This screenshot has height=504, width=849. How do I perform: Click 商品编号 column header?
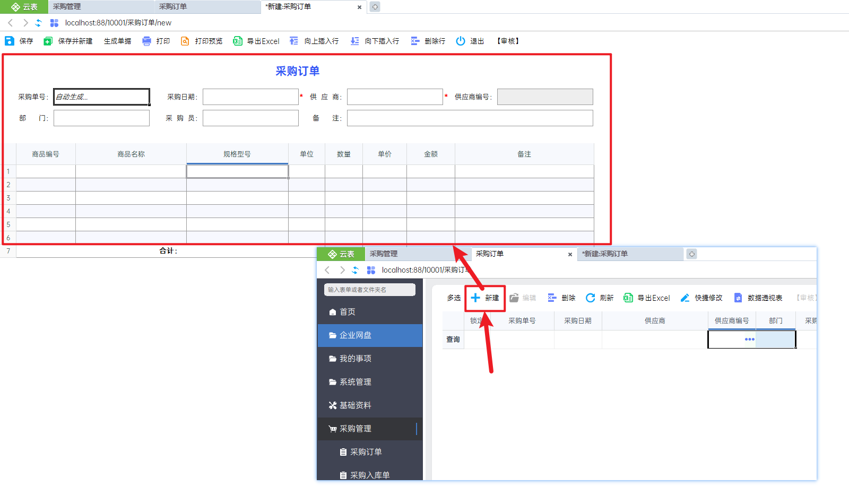tap(46, 154)
